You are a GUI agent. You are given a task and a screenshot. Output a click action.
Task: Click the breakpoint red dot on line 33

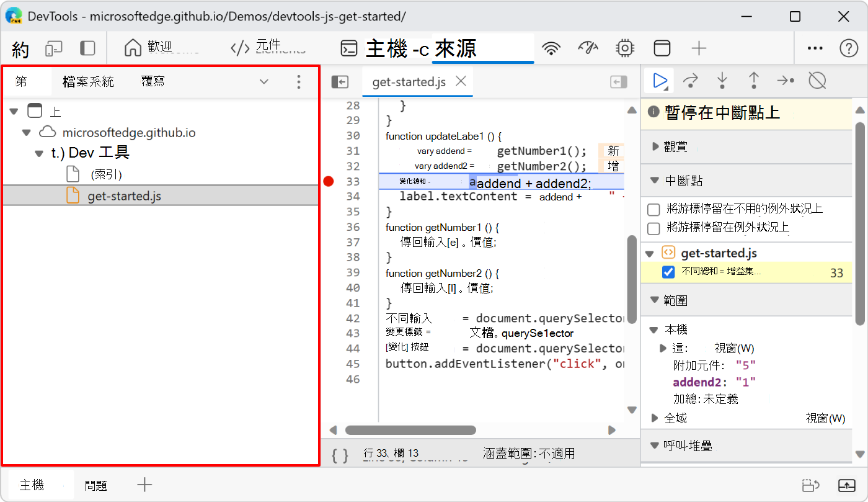tap(329, 181)
